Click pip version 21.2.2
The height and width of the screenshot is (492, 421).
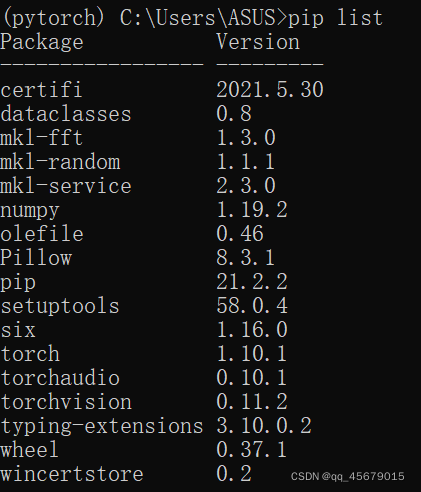tap(252, 282)
